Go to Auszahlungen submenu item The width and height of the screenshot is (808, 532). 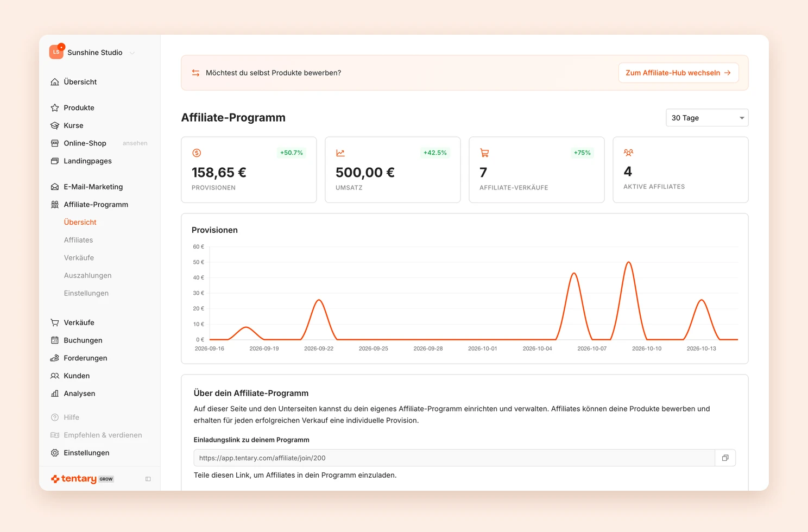click(87, 276)
